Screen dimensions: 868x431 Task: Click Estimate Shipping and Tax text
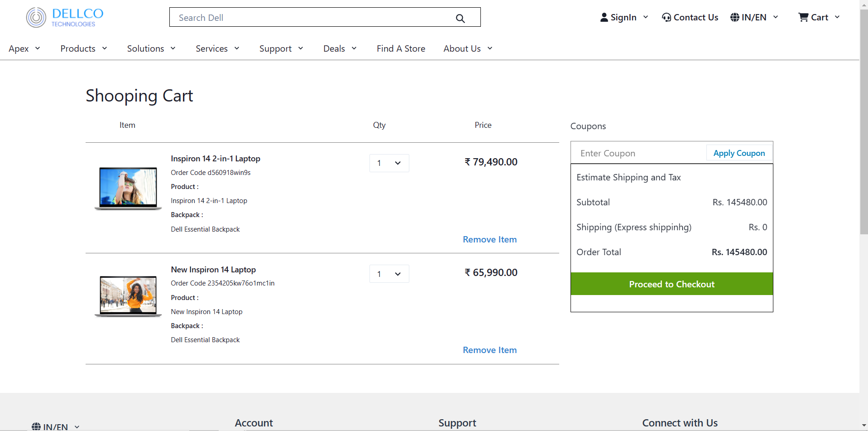tap(628, 178)
